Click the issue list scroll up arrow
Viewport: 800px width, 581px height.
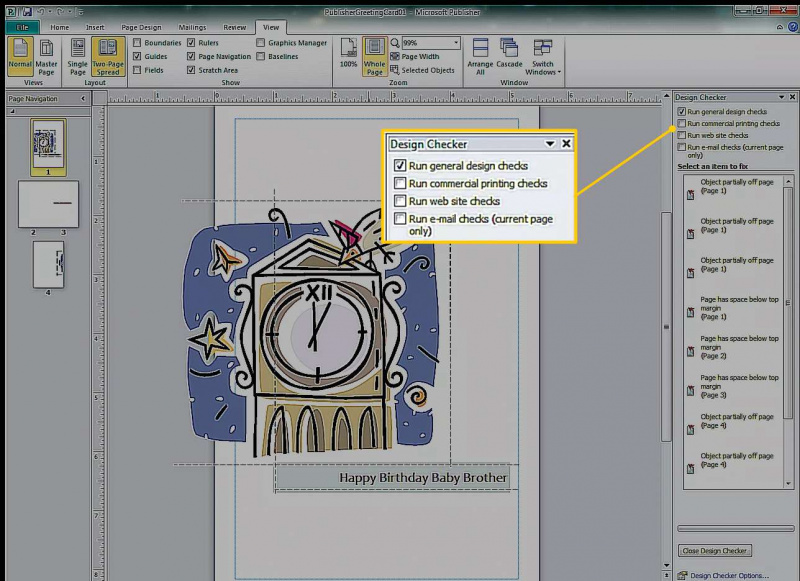point(789,181)
